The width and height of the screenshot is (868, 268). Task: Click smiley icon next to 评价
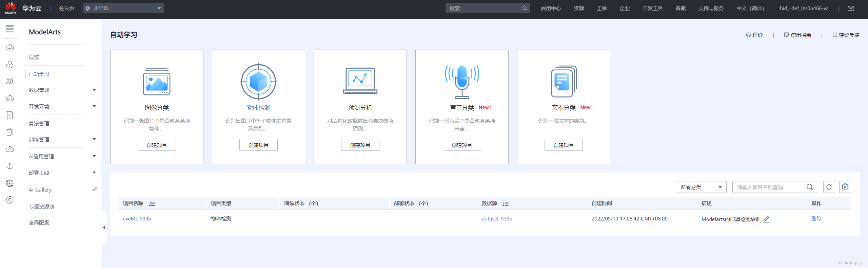pos(748,35)
